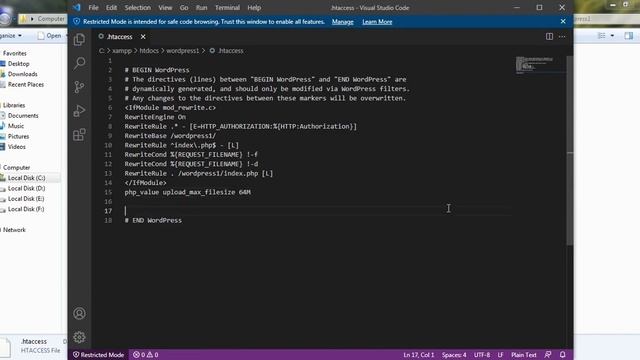
Task: Select Pictures library in Explorer window
Action: pyautogui.click(x=18, y=136)
